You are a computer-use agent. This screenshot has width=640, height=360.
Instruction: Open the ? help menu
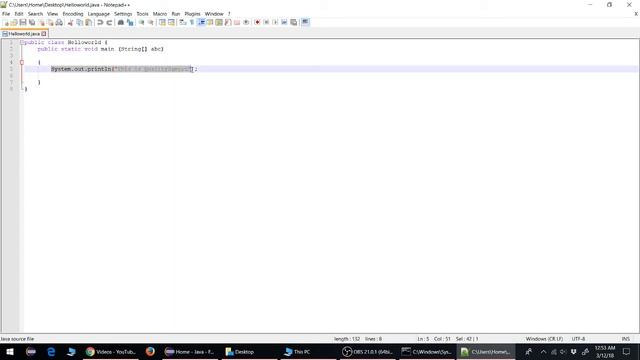(x=229, y=14)
